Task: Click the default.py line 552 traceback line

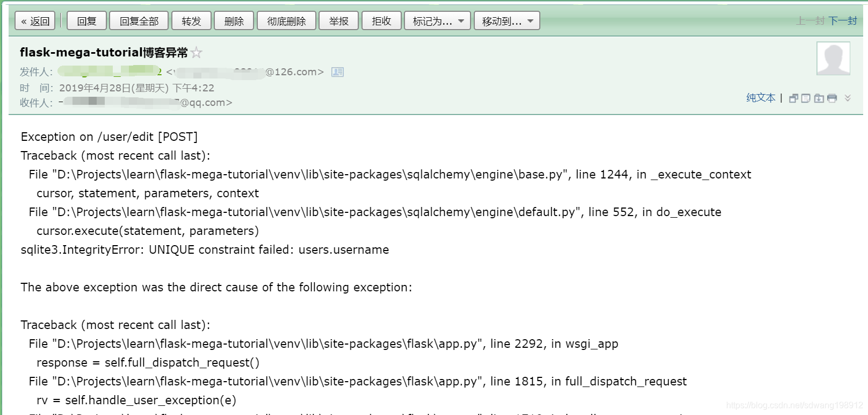Action: click(x=375, y=212)
